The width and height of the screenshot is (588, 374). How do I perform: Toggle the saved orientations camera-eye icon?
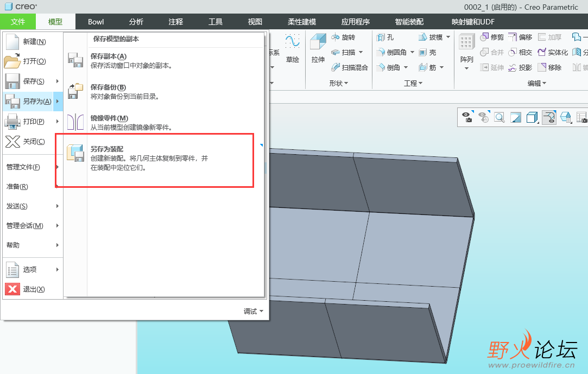467,117
